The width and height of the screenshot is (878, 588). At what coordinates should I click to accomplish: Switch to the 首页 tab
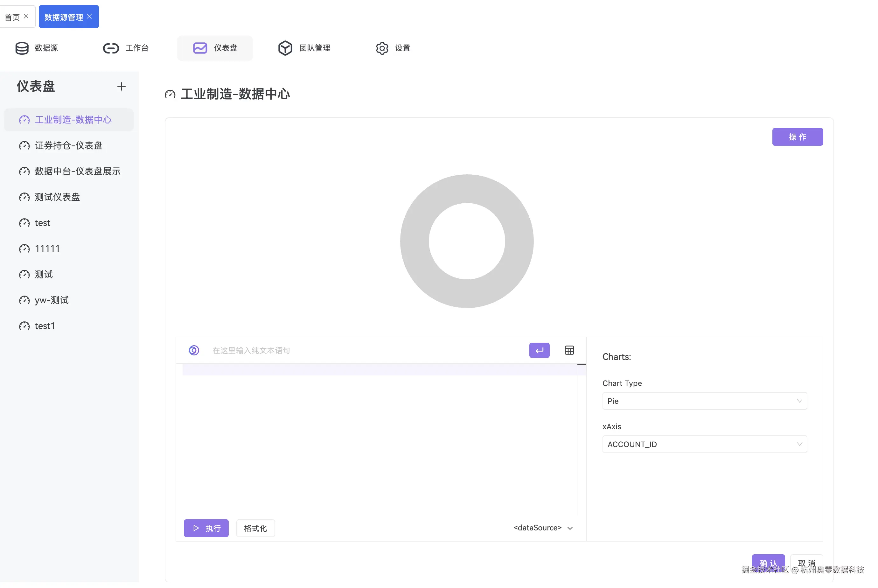pyautogui.click(x=12, y=16)
